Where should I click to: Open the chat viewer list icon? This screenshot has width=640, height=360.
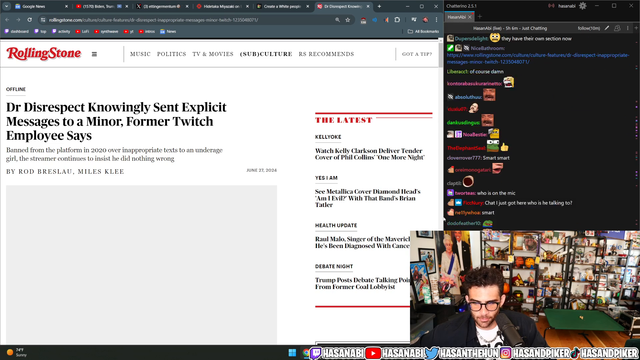(617, 28)
